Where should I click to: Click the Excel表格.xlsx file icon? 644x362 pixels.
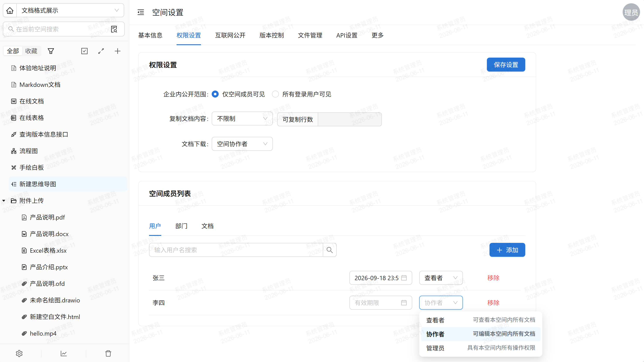24,250
